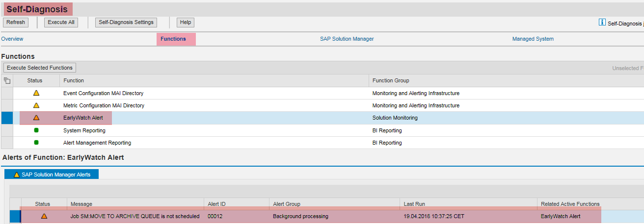The width and height of the screenshot is (644, 224).
Task: Click System Reporting function name
Action: click(84, 130)
